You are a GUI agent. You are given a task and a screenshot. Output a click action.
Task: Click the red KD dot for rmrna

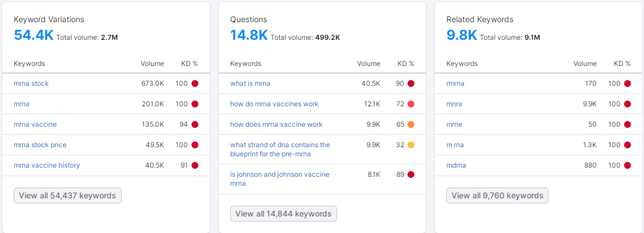628,84
